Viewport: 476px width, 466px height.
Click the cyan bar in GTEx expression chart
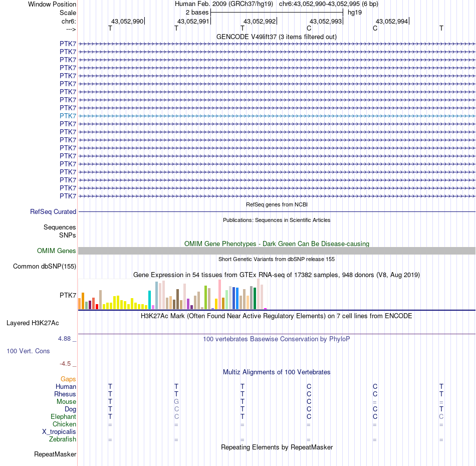(x=149, y=300)
